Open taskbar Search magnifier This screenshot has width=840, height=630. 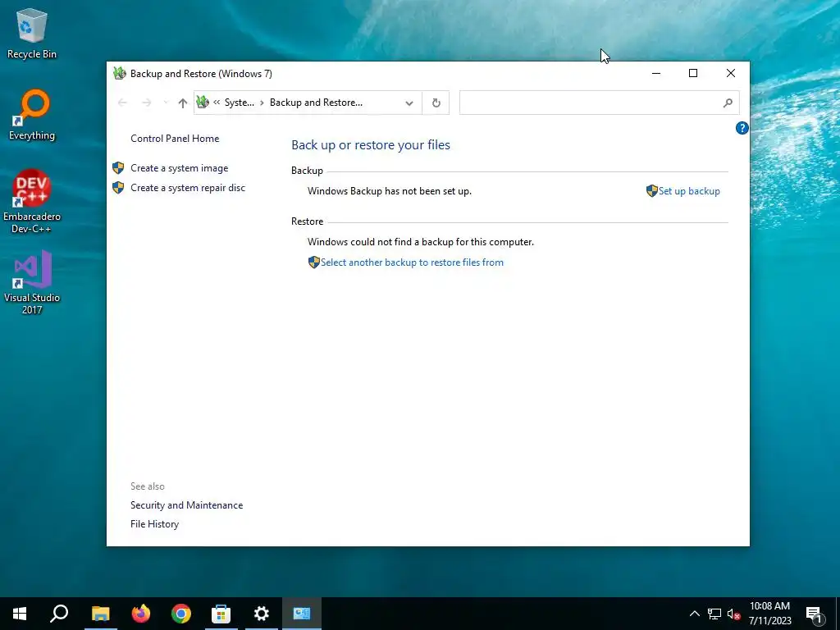pos(59,614)
